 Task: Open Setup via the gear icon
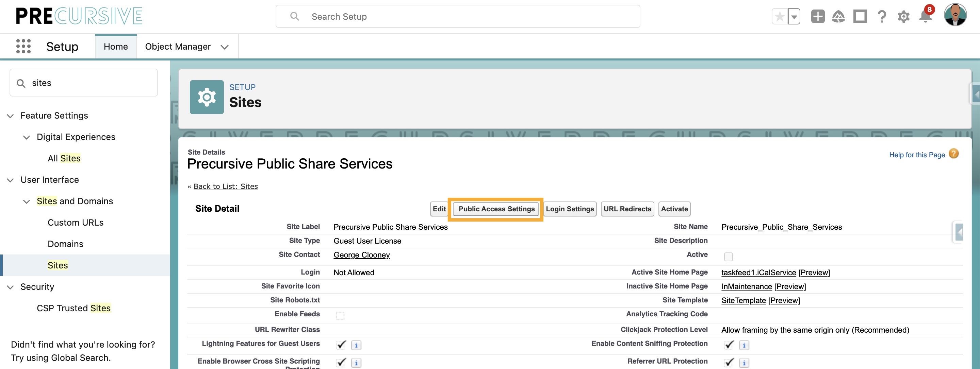tap(903, 16)
